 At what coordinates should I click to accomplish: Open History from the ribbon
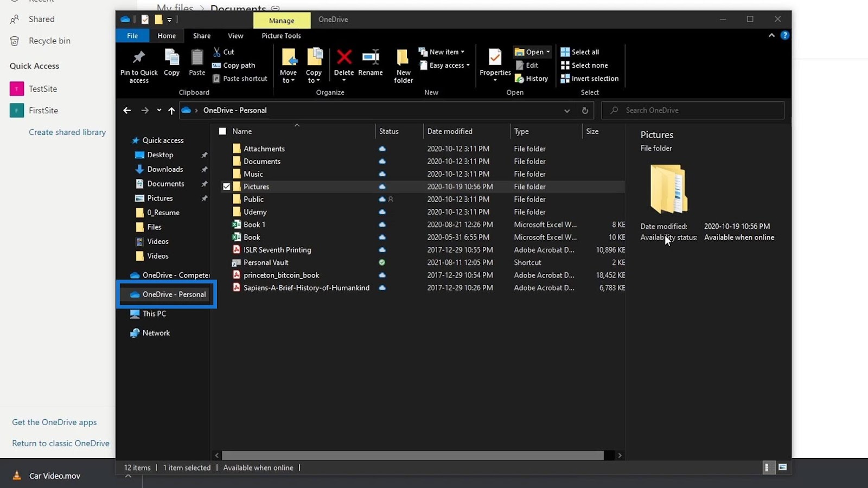[532, 79]
